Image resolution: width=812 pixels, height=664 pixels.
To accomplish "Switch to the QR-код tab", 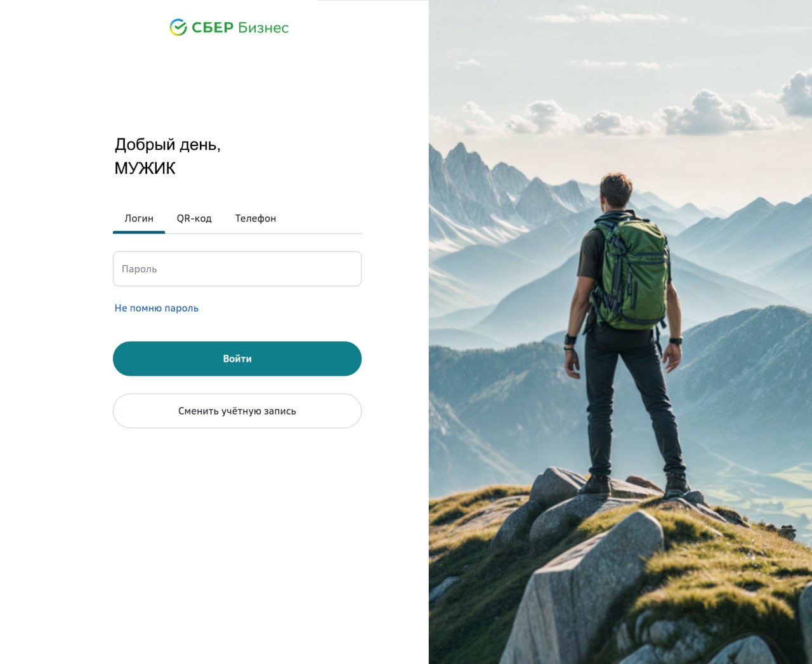I will tap(194, 218).
